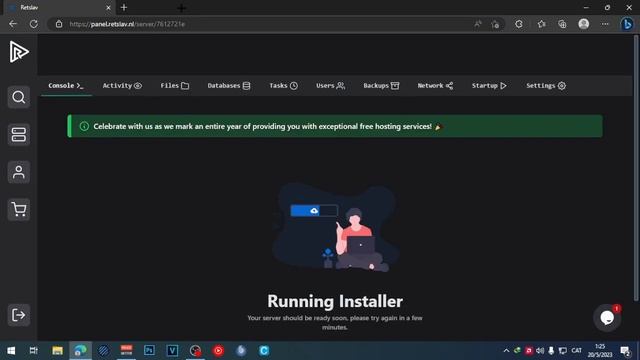
Task: Click the taskbar clock and date
Action: (600, 351)
